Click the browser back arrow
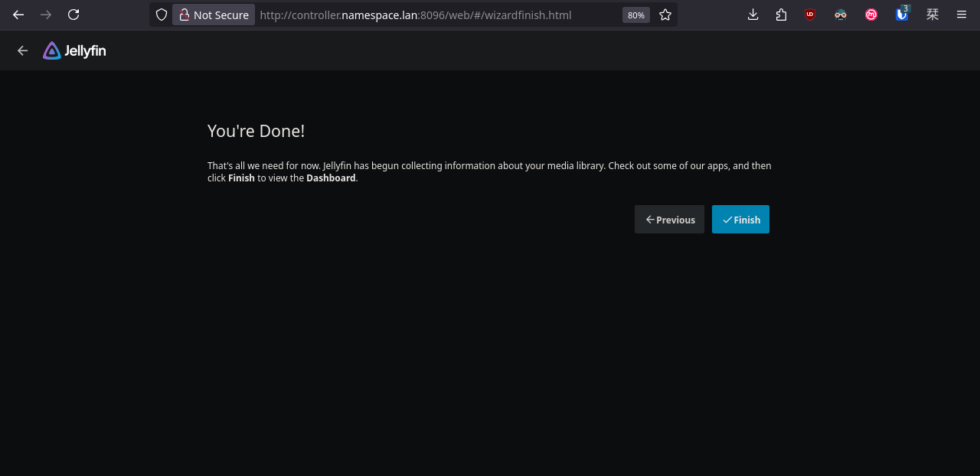This screenshot has height=476, width=980. click(x=18, y=15)
